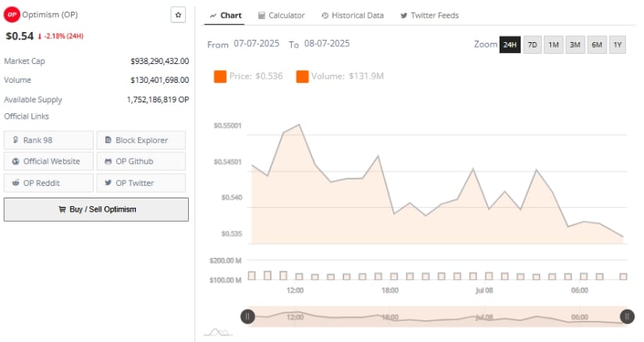Click the OP Twitter bird icon

pyautogui.click(x=108, y=183)
